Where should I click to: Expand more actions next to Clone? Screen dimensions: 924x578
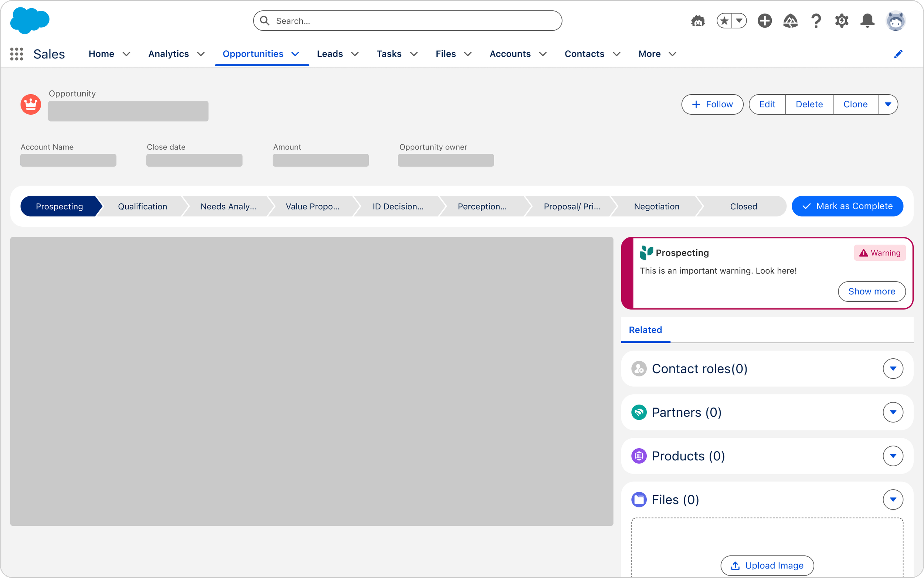click(x=888, y=104)
